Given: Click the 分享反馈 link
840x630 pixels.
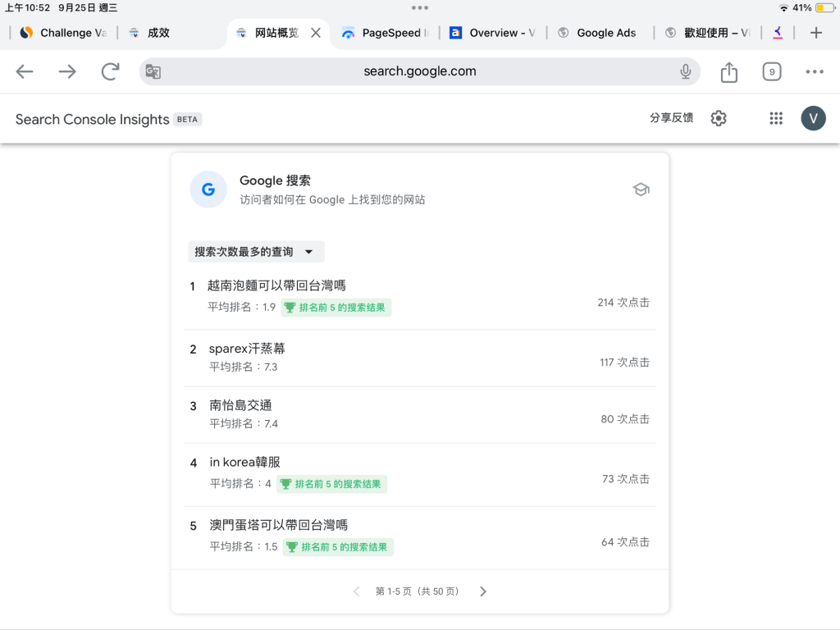Looking at the screenshot, I should 671,118.
